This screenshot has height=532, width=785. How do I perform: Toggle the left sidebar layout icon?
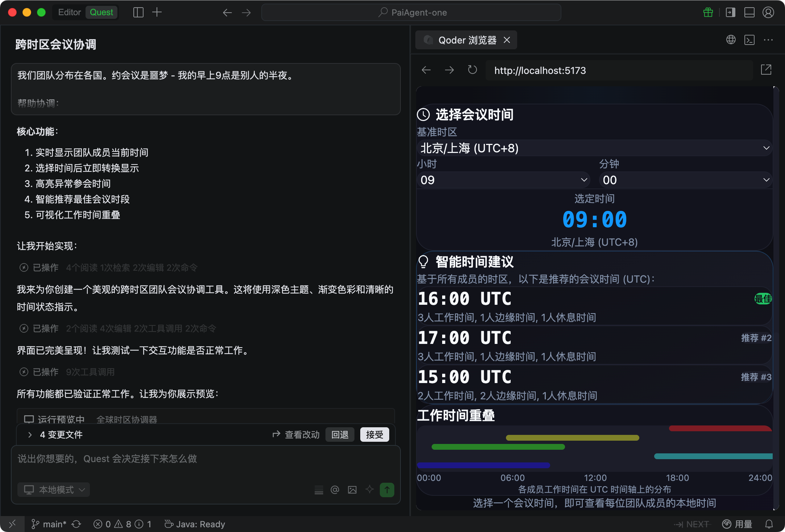point(138,12)
